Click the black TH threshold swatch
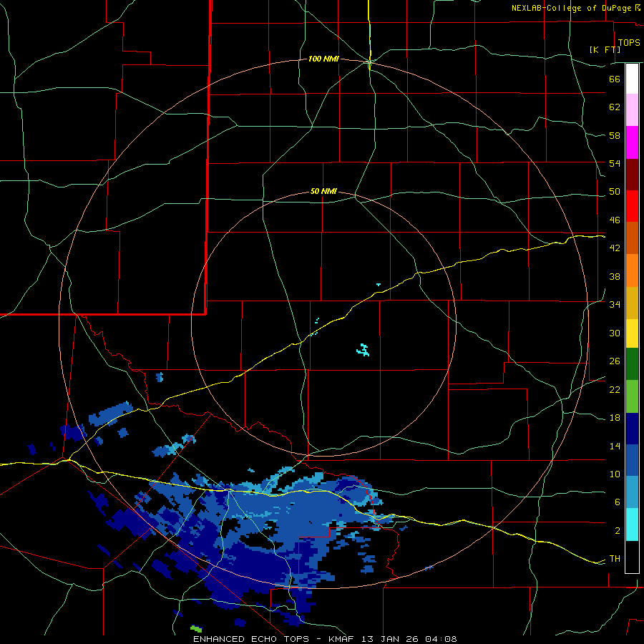 [632, 557]
